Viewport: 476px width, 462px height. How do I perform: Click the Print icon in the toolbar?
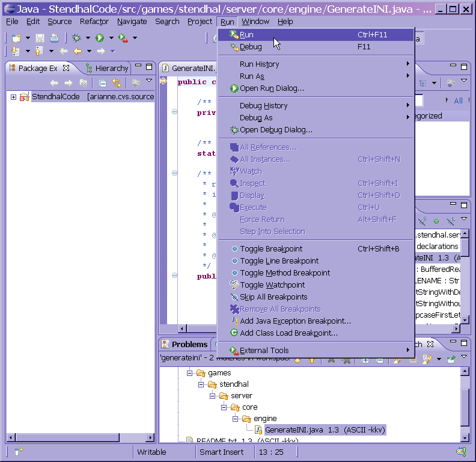(54, 38)
